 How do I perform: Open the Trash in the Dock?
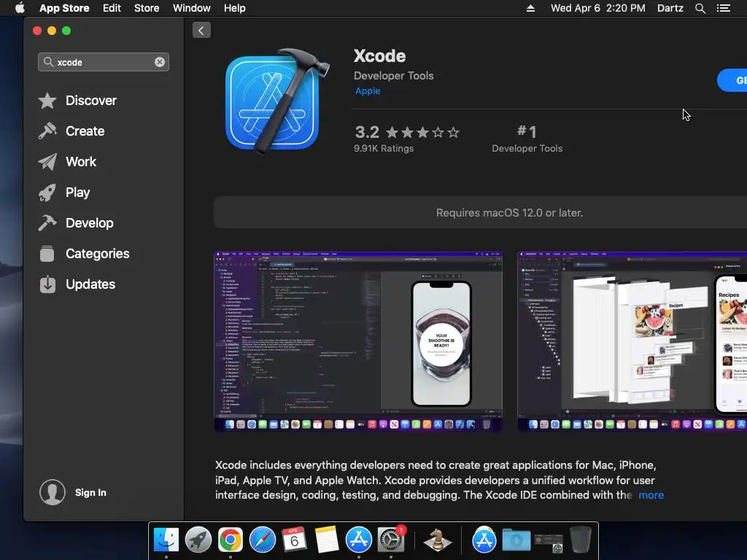[581, 540]
